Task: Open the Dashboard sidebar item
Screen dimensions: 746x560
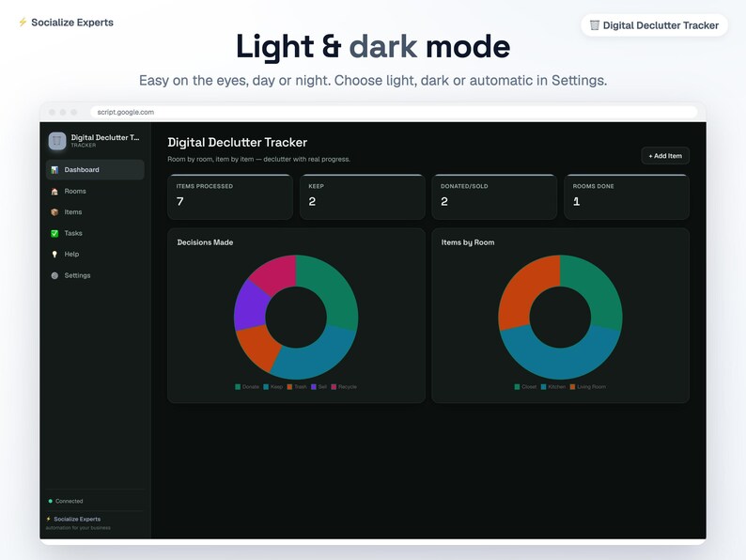Action: (x=95, y=170)
